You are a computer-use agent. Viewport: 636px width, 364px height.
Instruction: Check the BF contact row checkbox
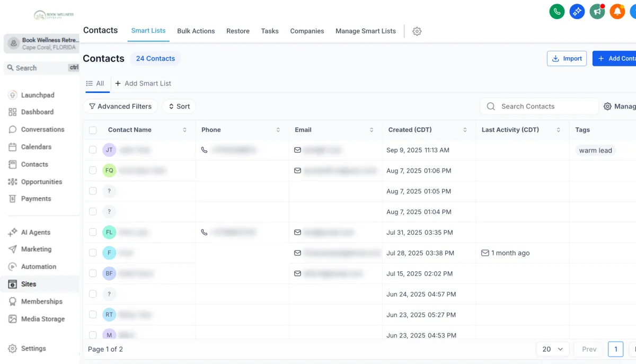pyautogui.click(x=93, y=273)
